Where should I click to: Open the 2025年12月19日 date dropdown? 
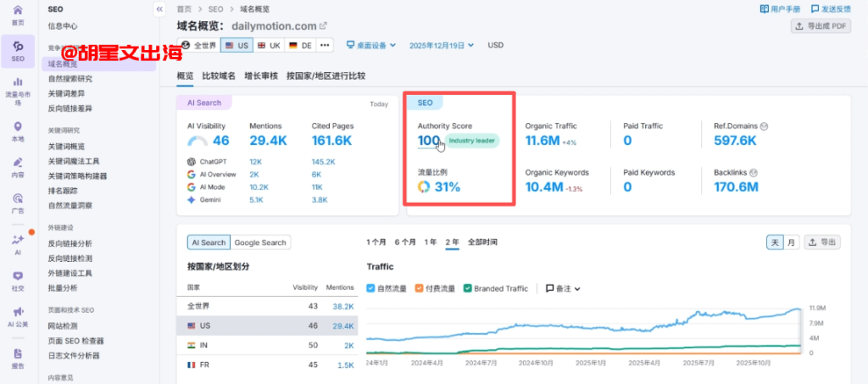tap(442, 46)
